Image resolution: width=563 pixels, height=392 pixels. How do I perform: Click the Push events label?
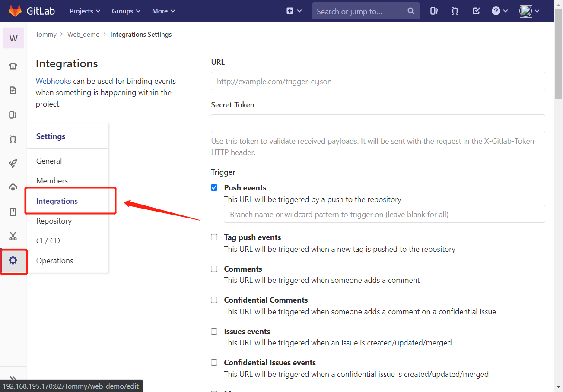[x=245, y=188]
